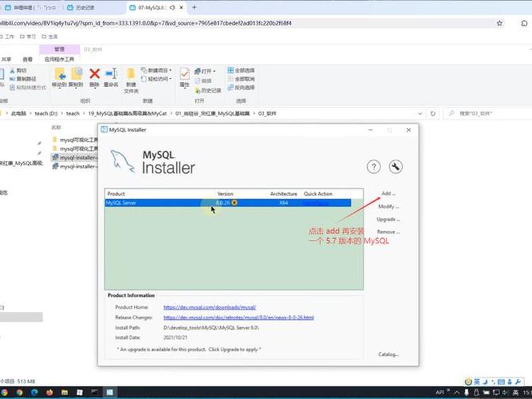The width and height of the screenshot is (532, 399).
Task: Open the New item (新建项目) dropdown
Action: 157,70
